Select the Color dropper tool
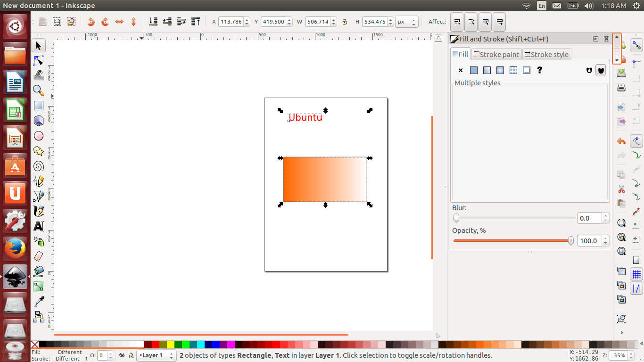Image resolution: width=644 pixels, height=362 pixels. (x=39, y=301)
